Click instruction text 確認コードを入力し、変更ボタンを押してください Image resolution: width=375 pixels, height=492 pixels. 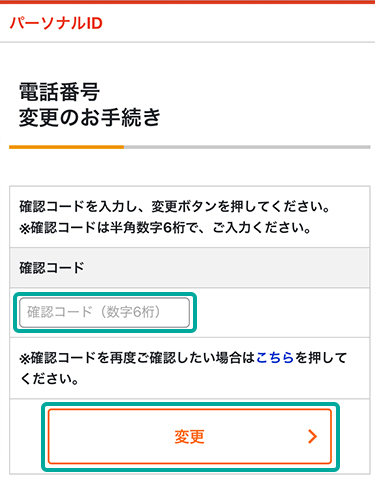tap(174, 207)
